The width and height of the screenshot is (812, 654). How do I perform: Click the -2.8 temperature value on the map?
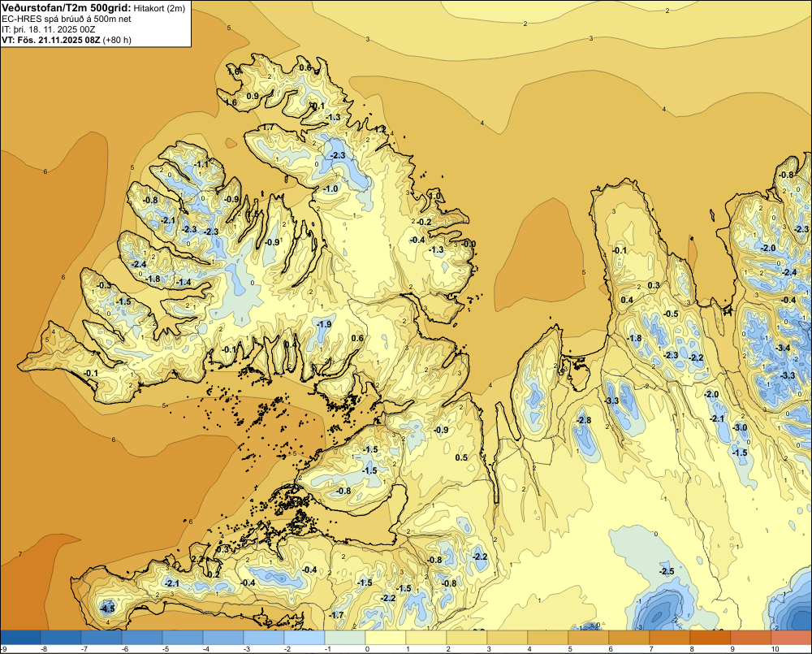pyautogui.click(x=584, y=420)
